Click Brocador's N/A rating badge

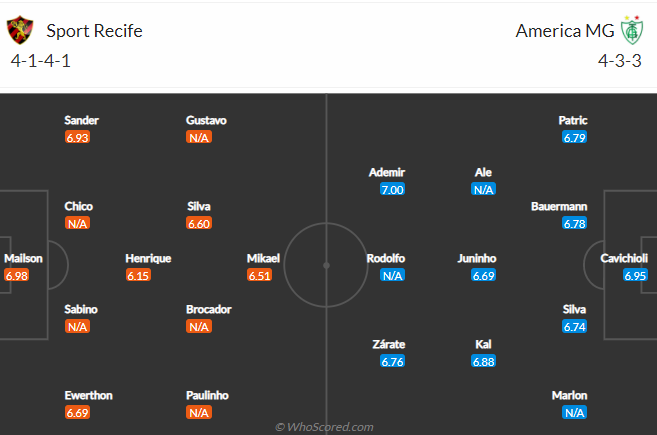199,326
